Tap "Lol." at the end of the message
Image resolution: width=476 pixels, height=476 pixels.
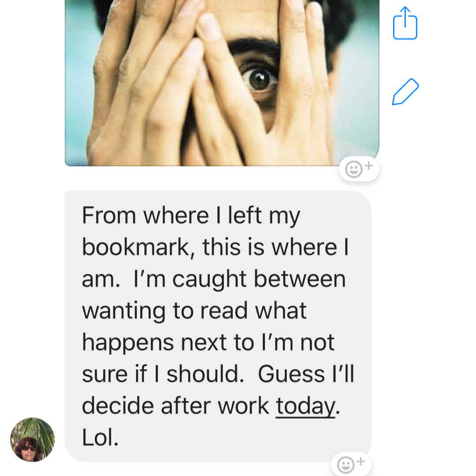coord(100,437)
